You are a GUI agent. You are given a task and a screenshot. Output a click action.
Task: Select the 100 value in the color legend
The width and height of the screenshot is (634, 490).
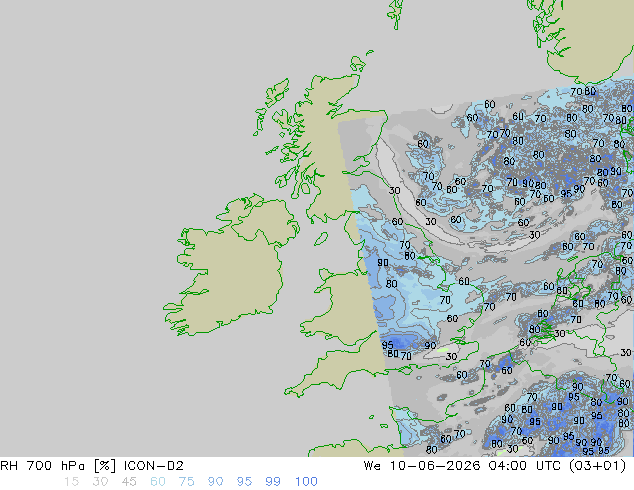(306, 482)
